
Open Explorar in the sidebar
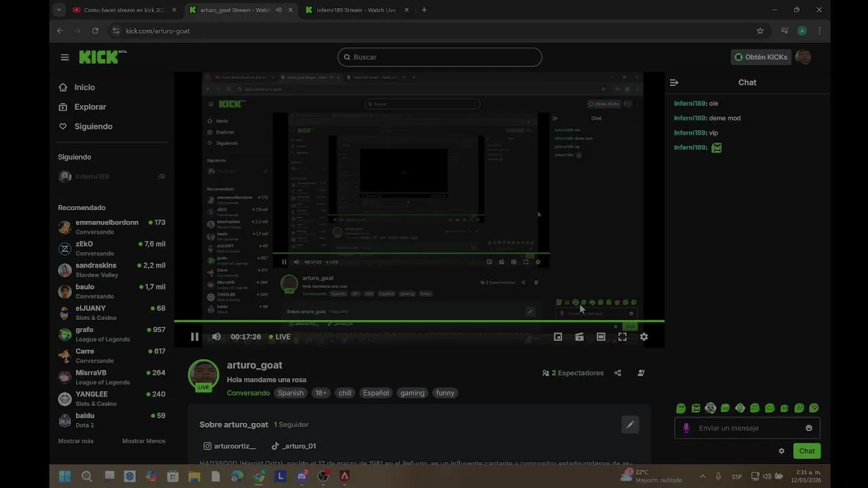click(x=90, y=107)
